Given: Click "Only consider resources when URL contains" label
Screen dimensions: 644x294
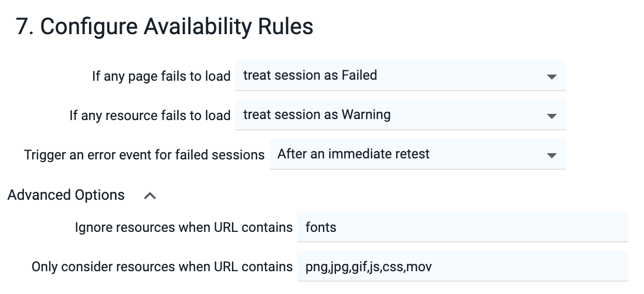Looking at the screenshot, I should coord(162,267).
